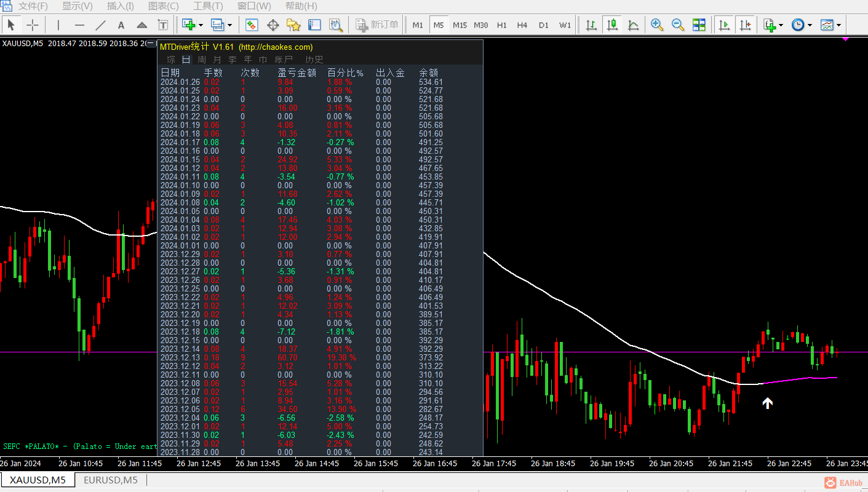Open the Terminal panel icon
Screen dimensions: 868x492
coord(314,25)
